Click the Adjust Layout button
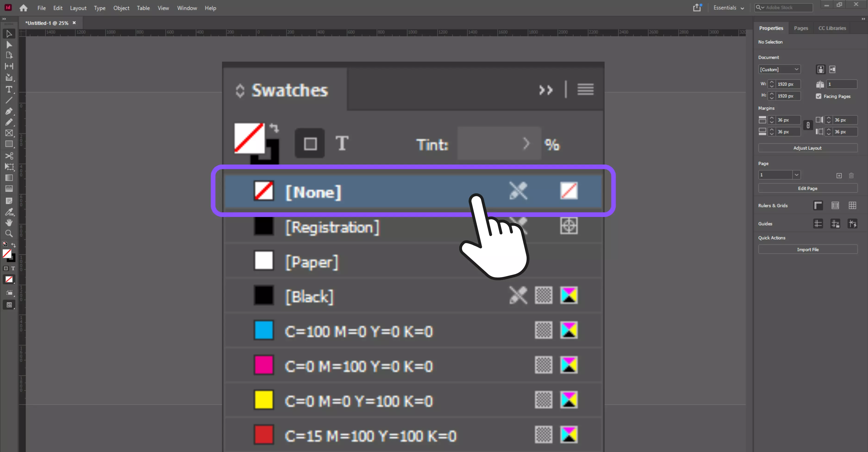 tap(807, 148)
